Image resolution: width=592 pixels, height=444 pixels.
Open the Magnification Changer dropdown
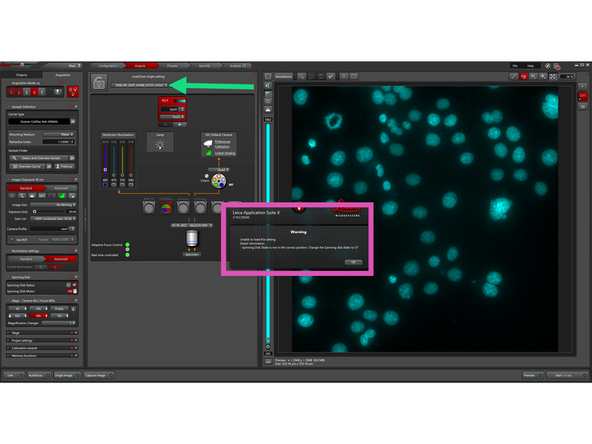(59, 323)
